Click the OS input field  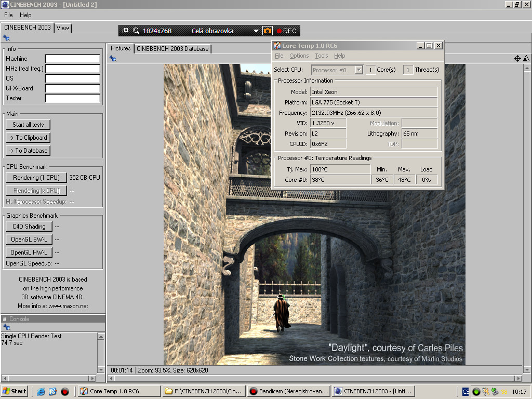(x=73, y=78)
